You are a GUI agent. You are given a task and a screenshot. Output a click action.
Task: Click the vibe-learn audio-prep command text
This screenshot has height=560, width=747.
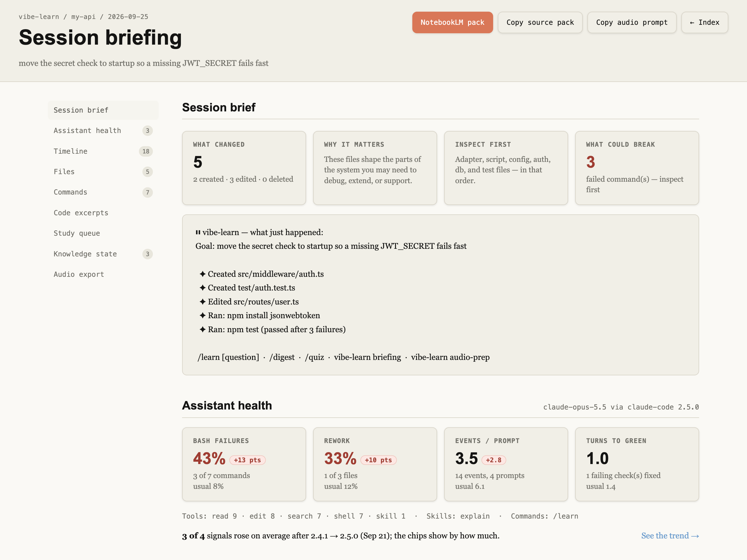pyautogui.click(x=450, y=357)
